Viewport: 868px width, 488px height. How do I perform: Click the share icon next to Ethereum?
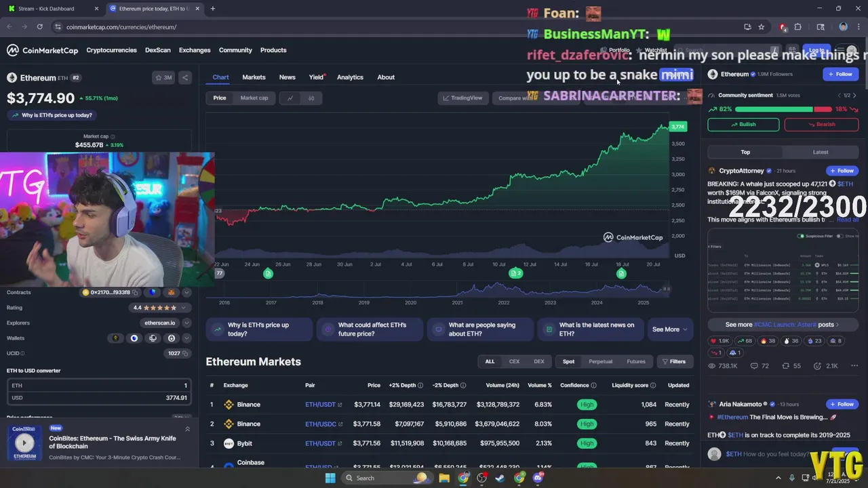click(x=185, y=77)
